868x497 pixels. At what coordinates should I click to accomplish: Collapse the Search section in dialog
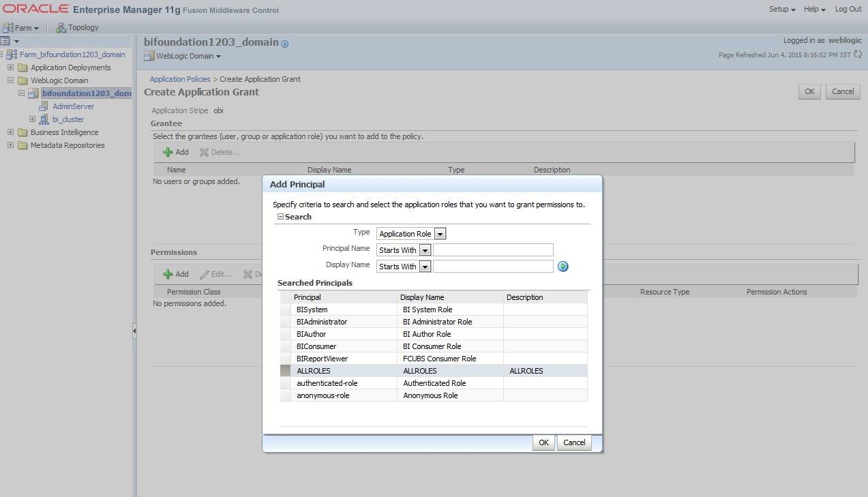(x=280, y=217)
